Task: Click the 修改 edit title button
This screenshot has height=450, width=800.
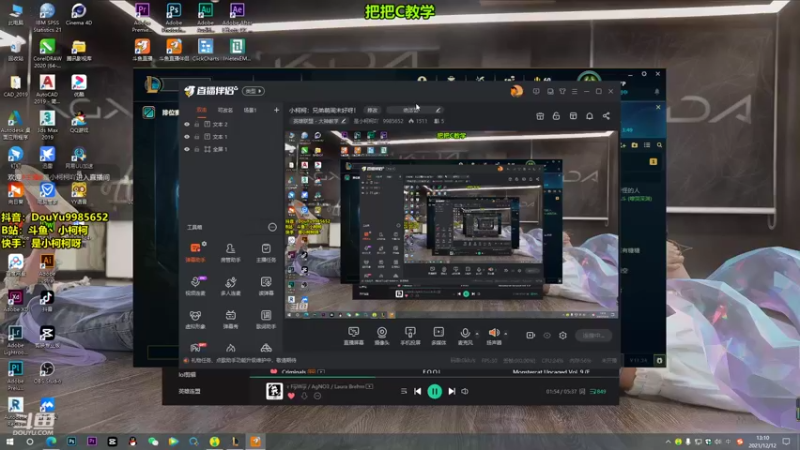Action: coord(372,110)
